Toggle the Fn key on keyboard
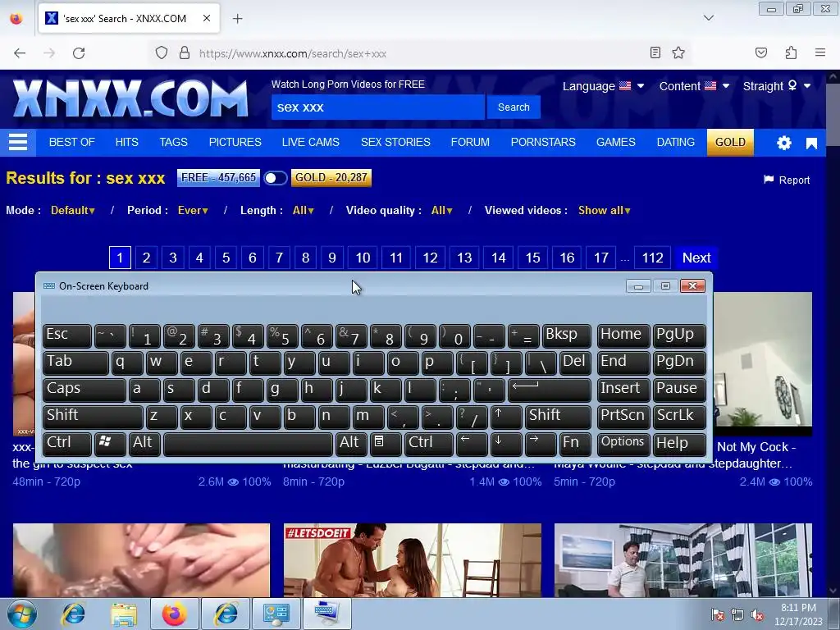The height and width of the screenshot is (630, 840). point(574,444)
